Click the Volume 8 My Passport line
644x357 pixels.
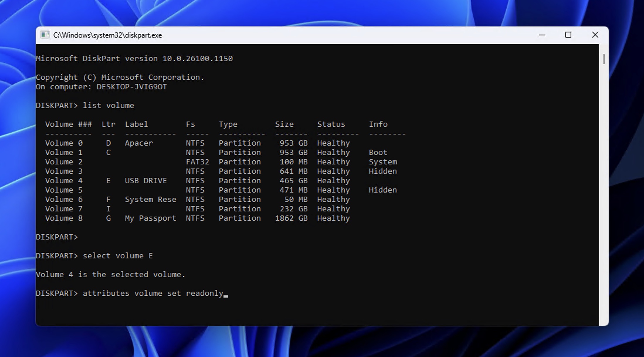tap(150, 218)
